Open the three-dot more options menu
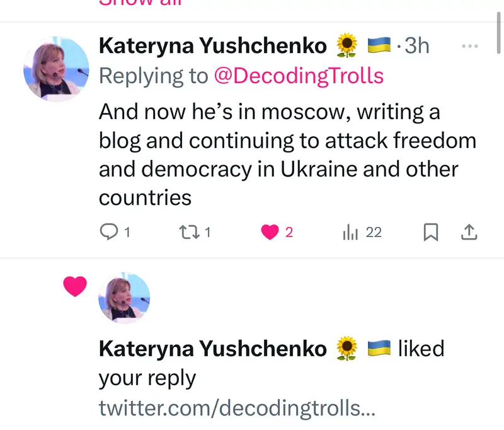Viewport: 504px width, 430px height. (470, 46)
